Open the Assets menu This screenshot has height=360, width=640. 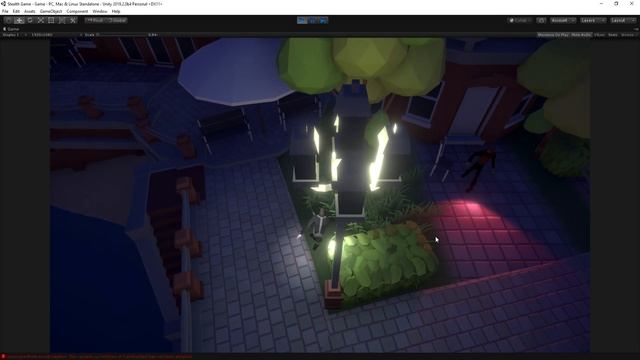coord(30,11)
